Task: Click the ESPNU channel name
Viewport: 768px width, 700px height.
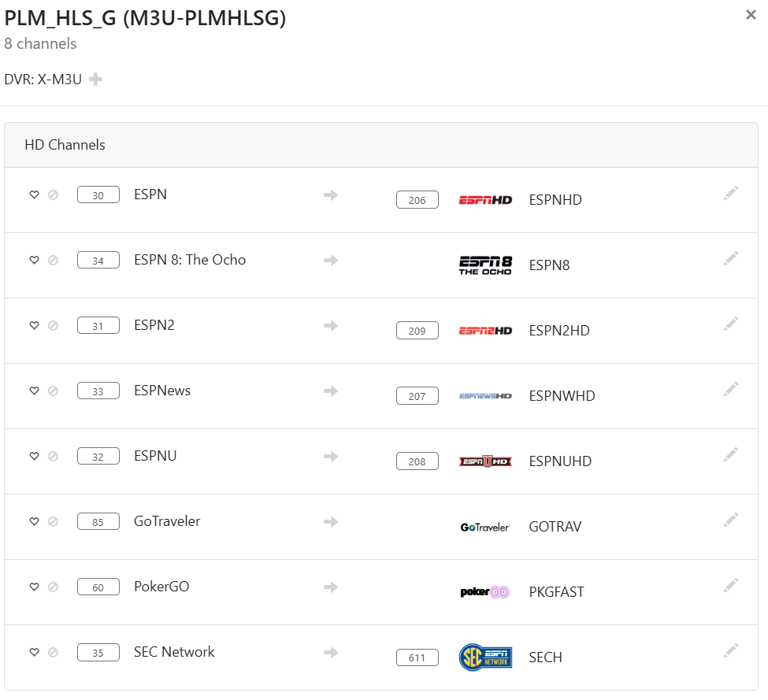Action: 155,456
